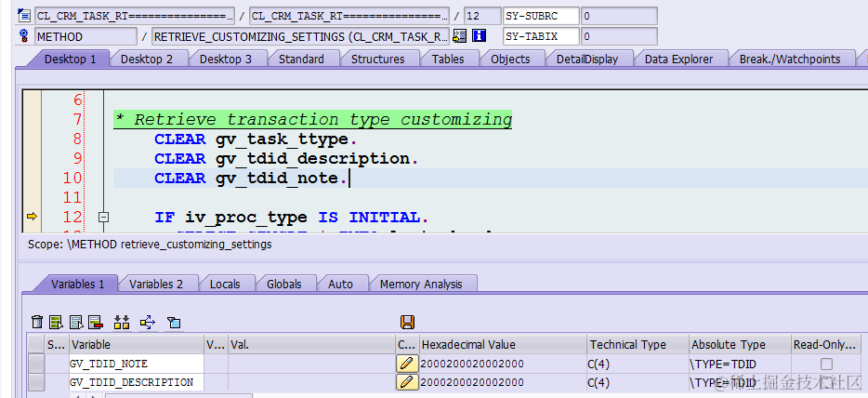Click the Technical Type column header
This screenshot has width=868, height=398.
(638, 344)
